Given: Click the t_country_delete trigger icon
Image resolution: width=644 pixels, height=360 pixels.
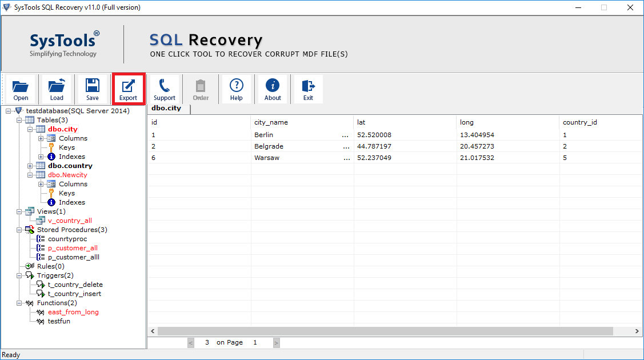Looking at the screenshot, I should point(41,285).
